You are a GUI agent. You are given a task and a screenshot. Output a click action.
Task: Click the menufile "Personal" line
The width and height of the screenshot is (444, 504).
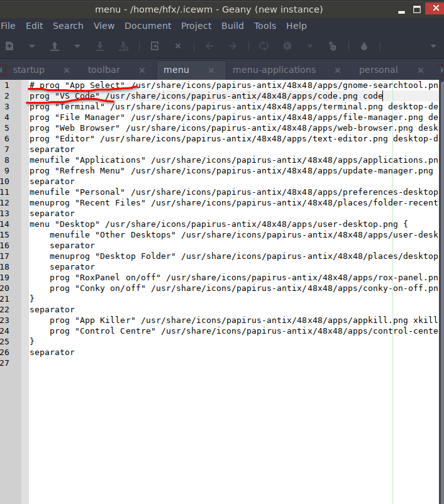tap(234, 192)
